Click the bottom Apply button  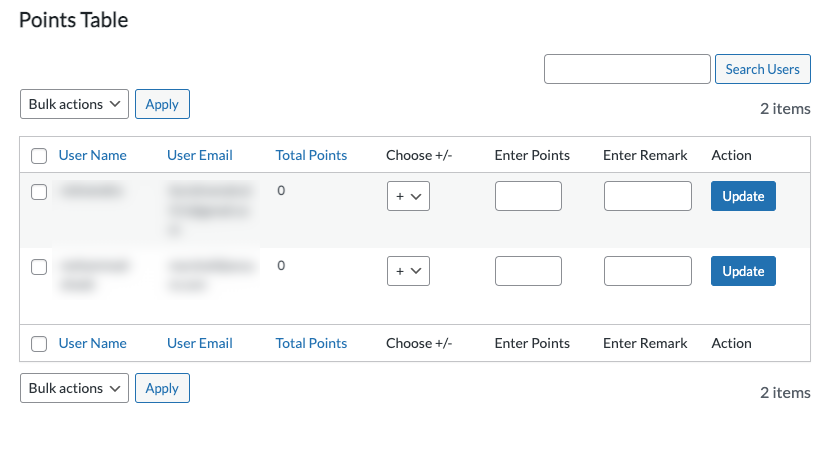tap(162, 388)
